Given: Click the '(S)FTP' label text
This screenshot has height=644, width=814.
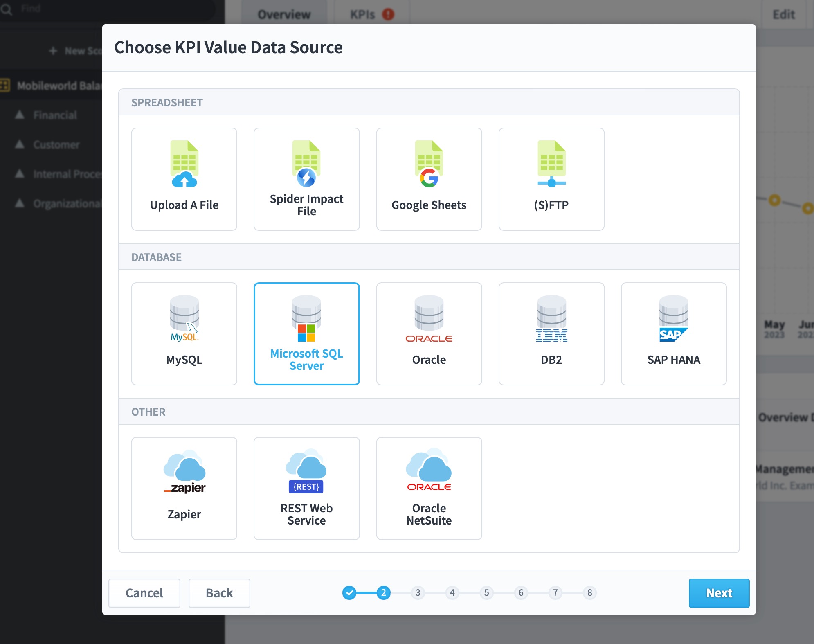Looking at the screenshot, I should pos(551,205).
